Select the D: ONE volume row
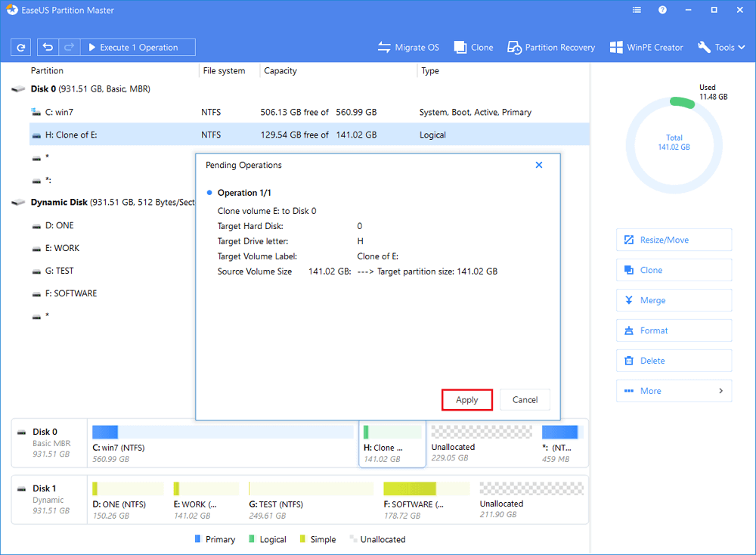 coord(113,225)
